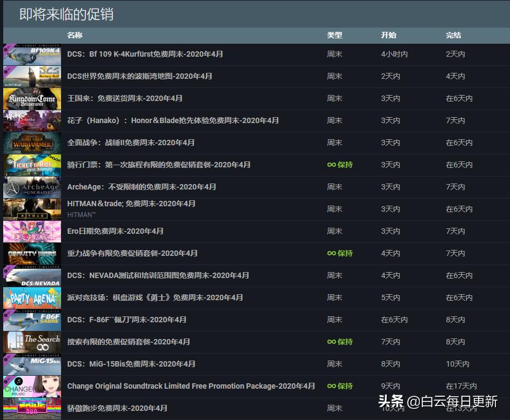Click the Change music soundtrack thumbnail
Screen dimensions: 510x420
(31, 386)
